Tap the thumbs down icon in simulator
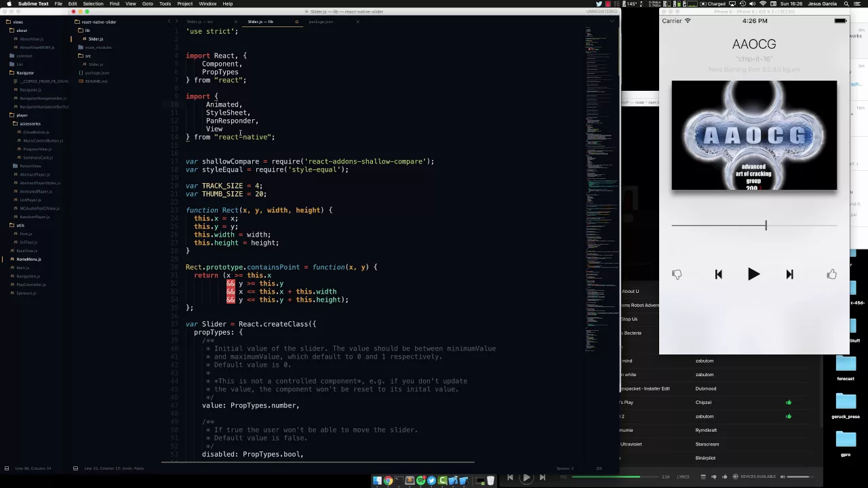The height and width of the screenshot is (488, 868). pyautogui.click(x=677, y=274)
